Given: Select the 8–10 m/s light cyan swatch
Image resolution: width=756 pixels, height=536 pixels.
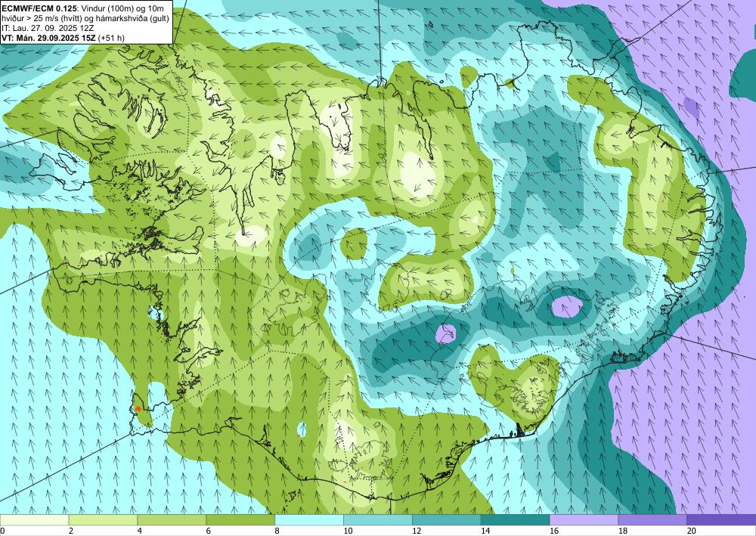Looking at the screenshot, I should 309,520.
